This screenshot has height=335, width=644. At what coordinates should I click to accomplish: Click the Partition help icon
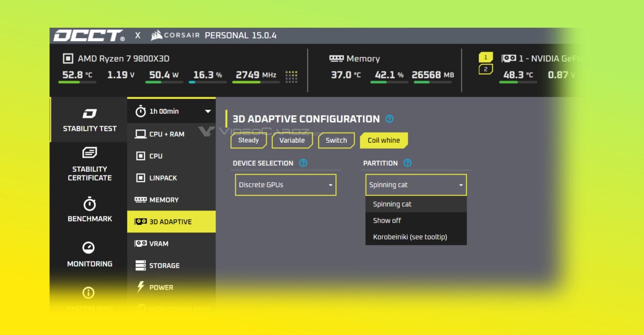pos(407,163)
